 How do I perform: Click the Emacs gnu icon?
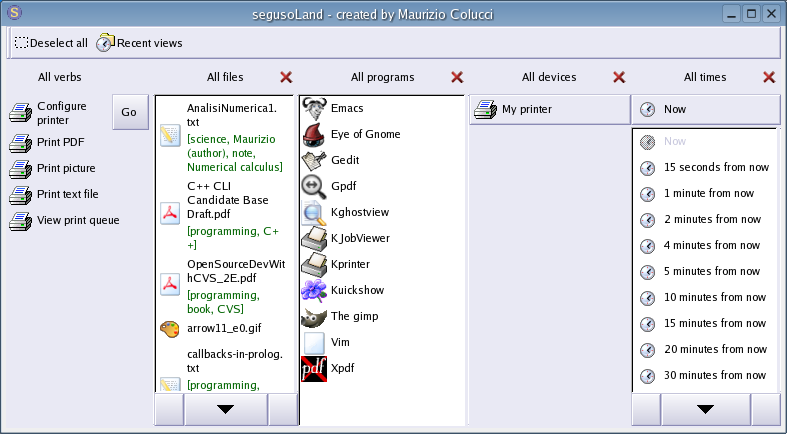pos(314,108)
